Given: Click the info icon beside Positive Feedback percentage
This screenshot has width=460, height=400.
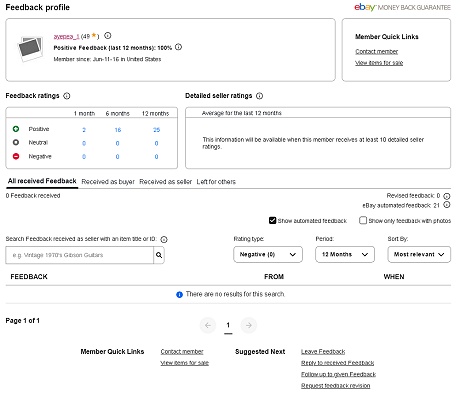Looking at the screenshot, I should [178, 47].
